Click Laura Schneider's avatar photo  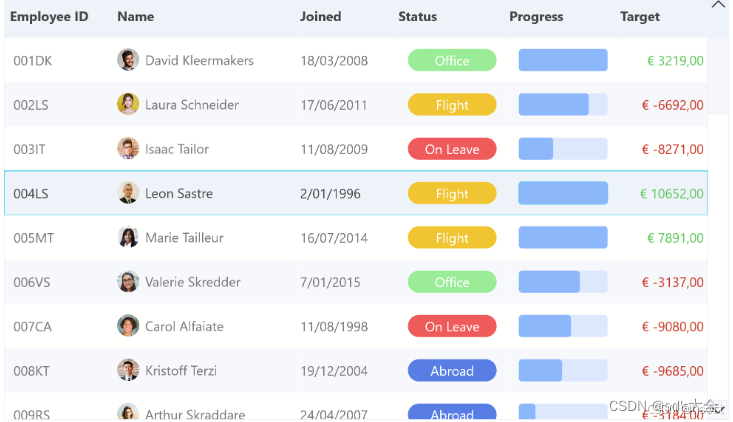coord(128,104)
